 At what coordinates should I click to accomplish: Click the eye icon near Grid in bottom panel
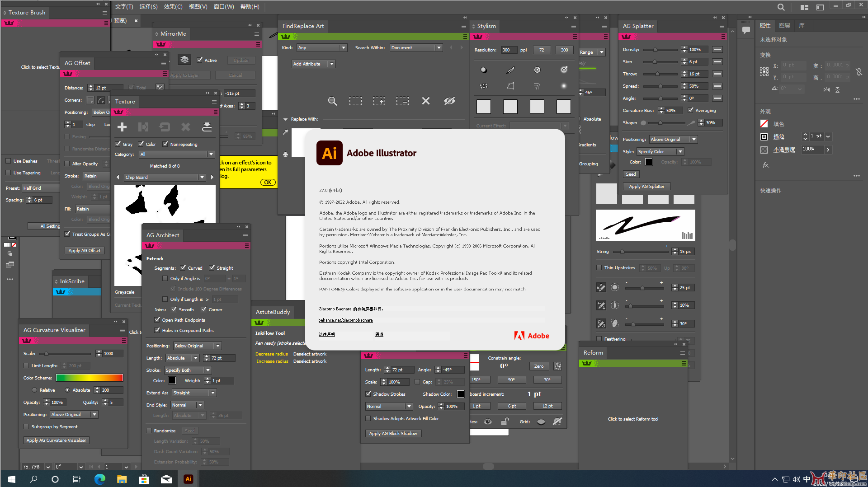coord(488,422)
